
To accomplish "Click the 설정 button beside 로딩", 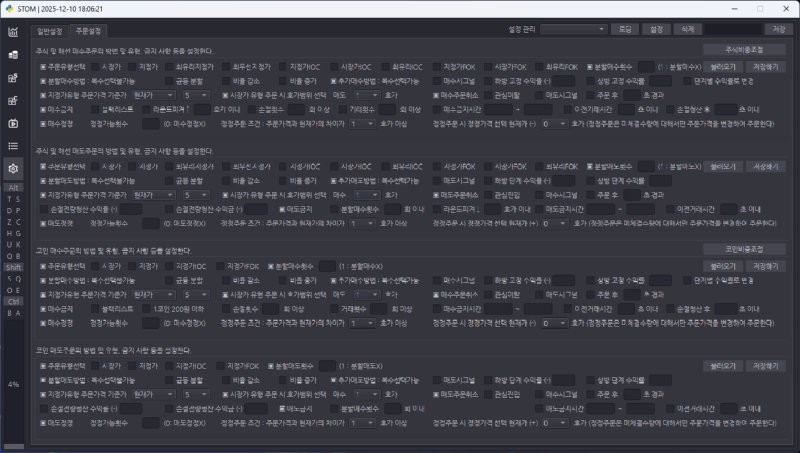I will coord(656,29).
